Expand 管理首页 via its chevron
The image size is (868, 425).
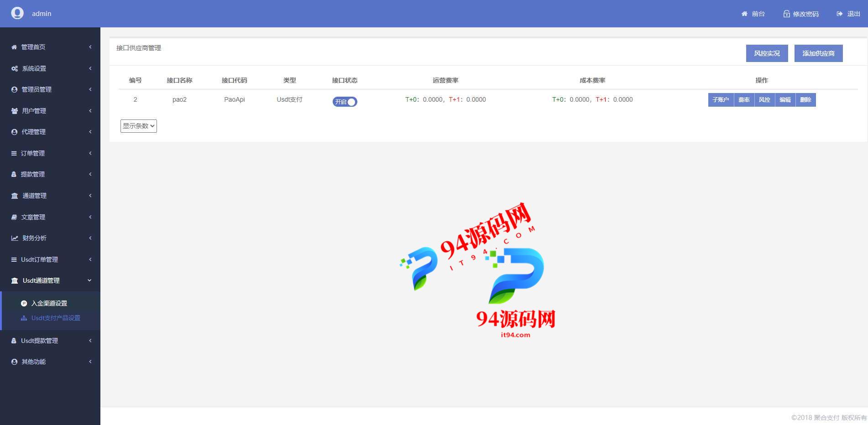pos(90,47)
